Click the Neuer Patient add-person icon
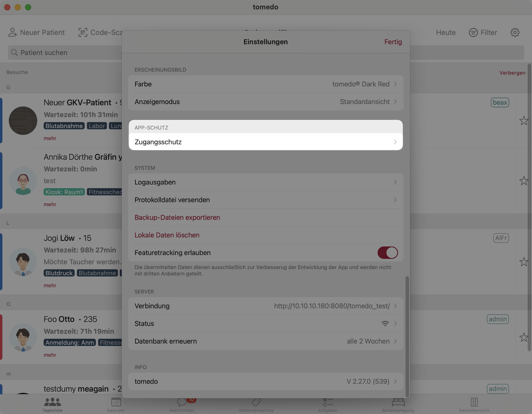The height and width of the screenshot is (414, 532). [13, 33]
